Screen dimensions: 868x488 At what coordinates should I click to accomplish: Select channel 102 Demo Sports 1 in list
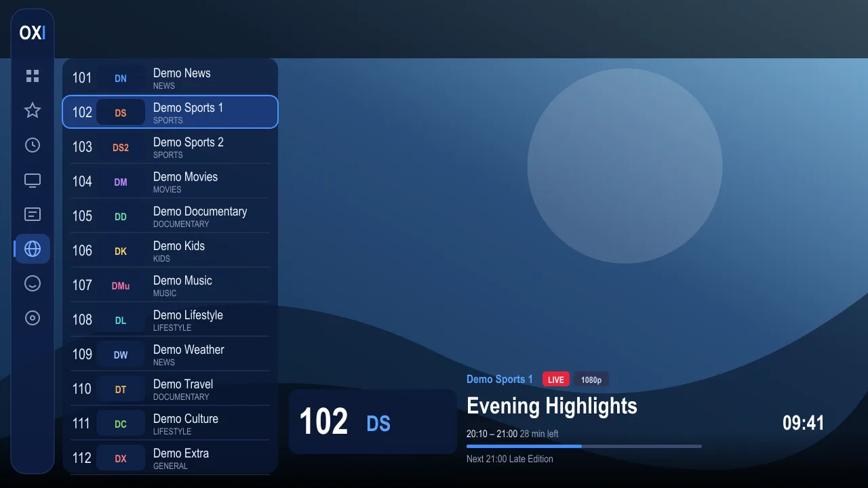(170, 112)
